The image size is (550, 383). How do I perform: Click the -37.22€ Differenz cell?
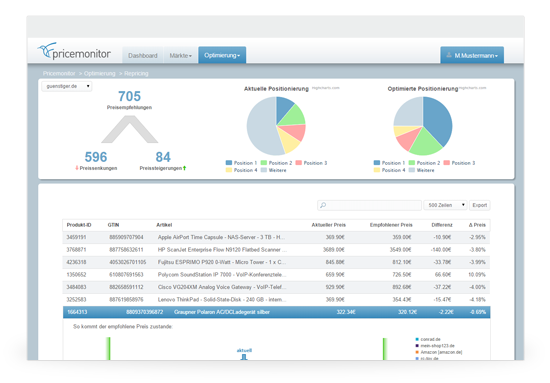pyautogui.click(x=442, y=287)
